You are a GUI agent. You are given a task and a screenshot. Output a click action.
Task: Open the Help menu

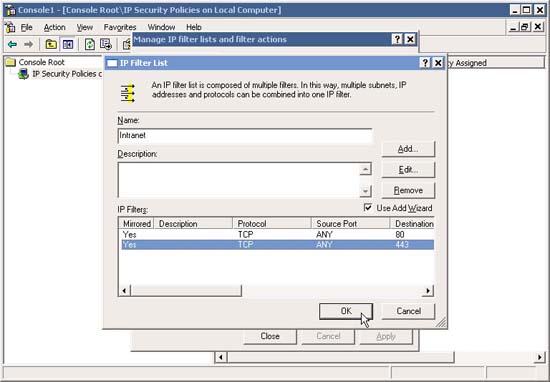(x=194, y=27)
